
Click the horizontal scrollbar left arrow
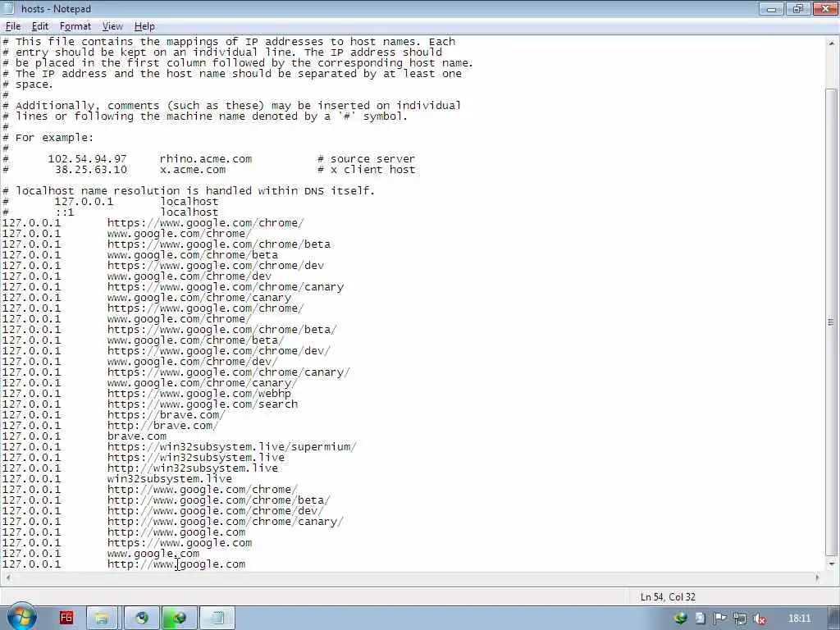(7, 578)
